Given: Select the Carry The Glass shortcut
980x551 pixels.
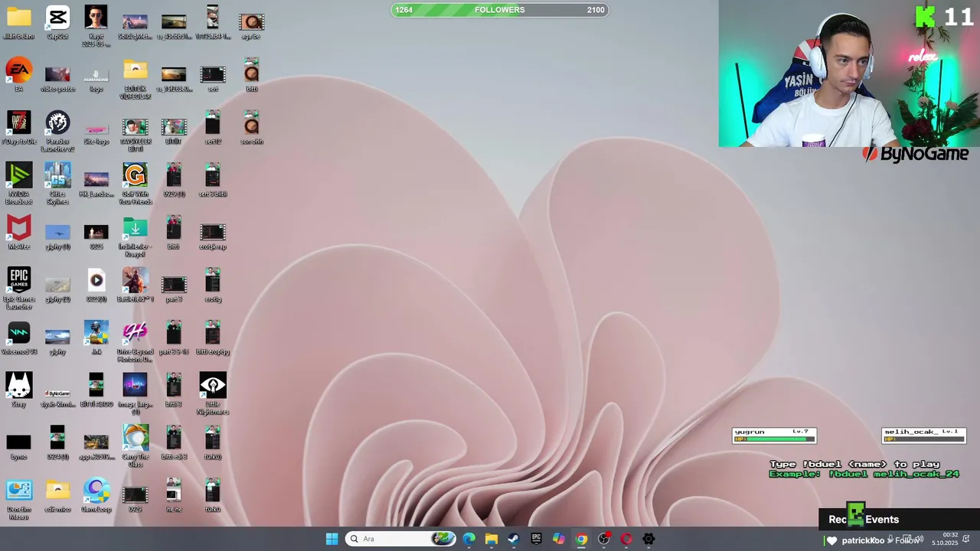Looking at the screenshot, I should point(135,446).
